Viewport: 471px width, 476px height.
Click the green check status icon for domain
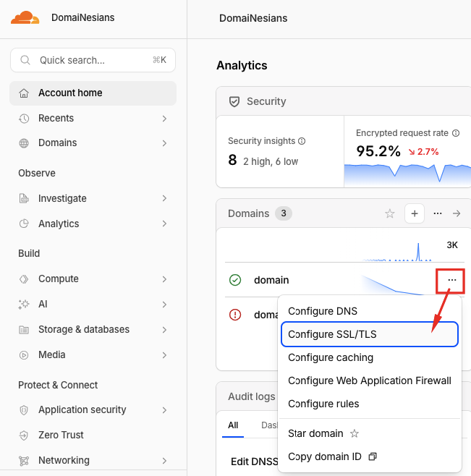click(235, 280)
